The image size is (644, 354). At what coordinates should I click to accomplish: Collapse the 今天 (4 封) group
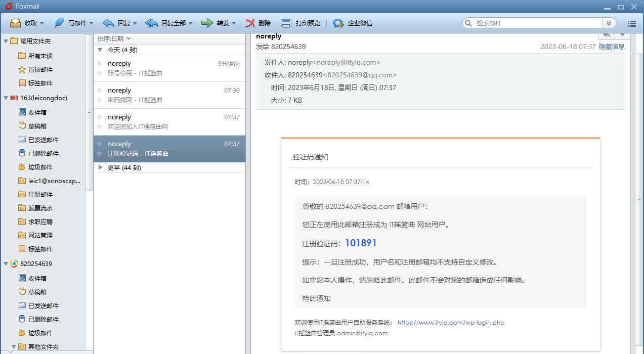(100, 50)
